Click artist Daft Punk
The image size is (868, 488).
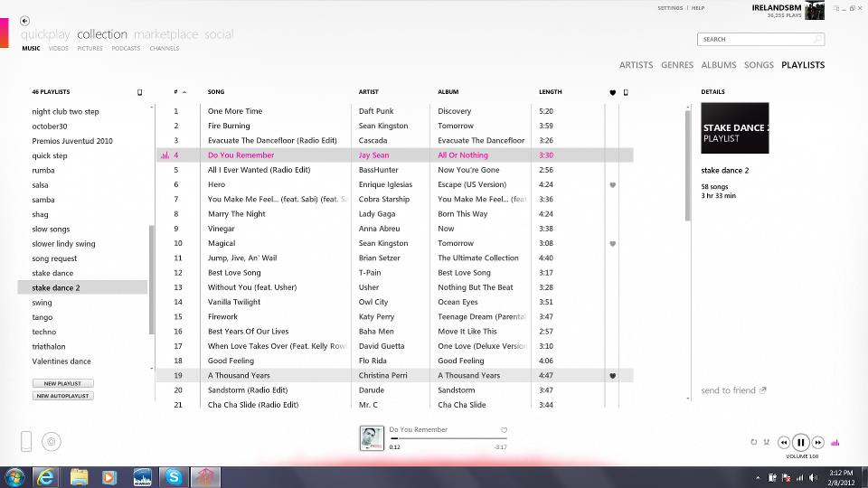[x=376, y=111]
